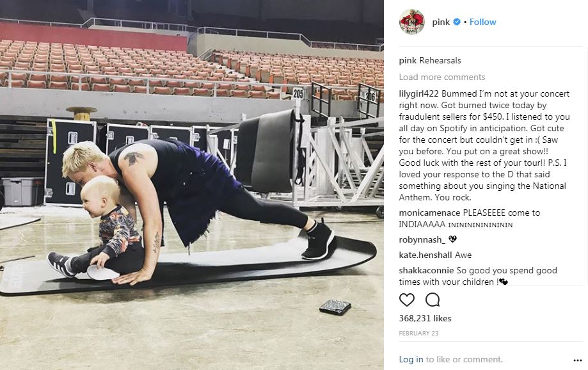Click the heart emoji in robynnash_ comment
The width and height of the screenshot is (588, 370).
pos(452,239)
